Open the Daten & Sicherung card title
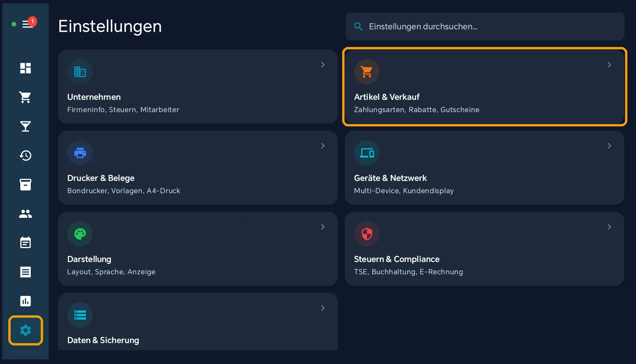 (103, 340)
